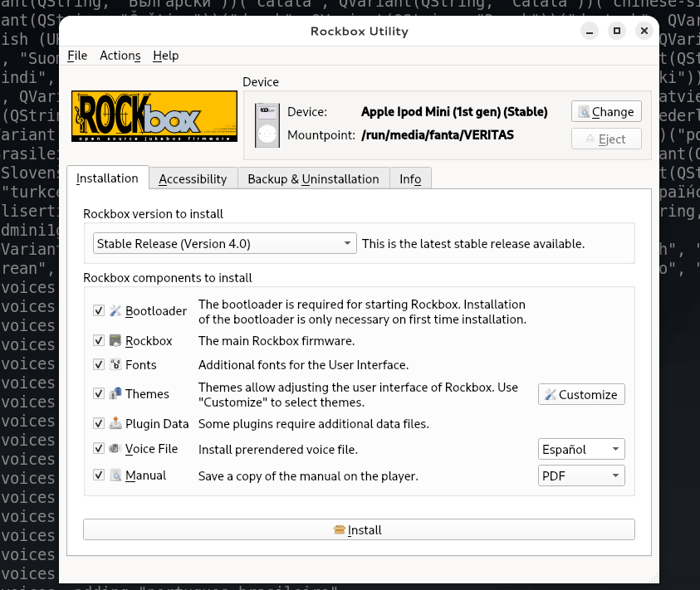This screenshot has width=700, height=590.
Task: Open the Actions menu
Action: click(x=120, y=55)
